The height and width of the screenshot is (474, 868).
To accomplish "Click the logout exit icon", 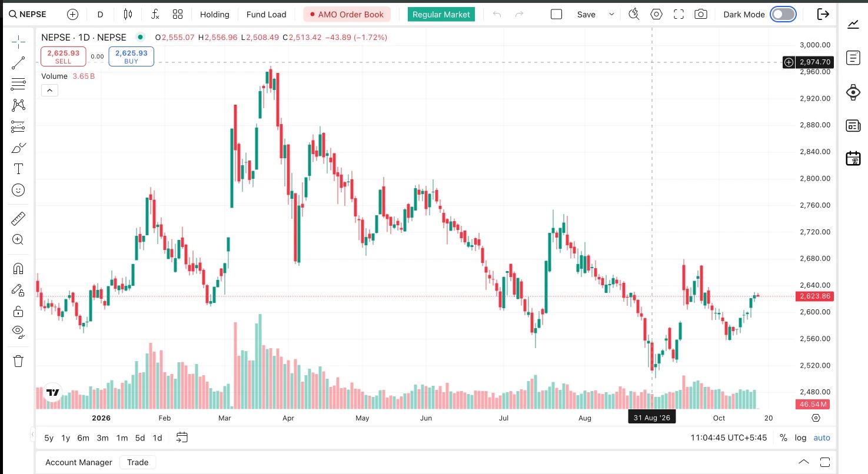I will (x=823, y=14).
